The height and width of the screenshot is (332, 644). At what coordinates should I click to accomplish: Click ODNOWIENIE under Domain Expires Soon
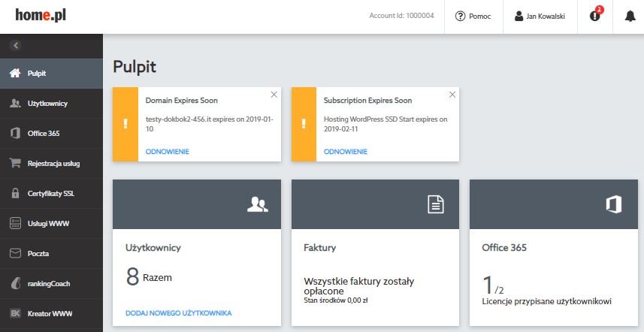pyautogui.click(x=167, y=152)
